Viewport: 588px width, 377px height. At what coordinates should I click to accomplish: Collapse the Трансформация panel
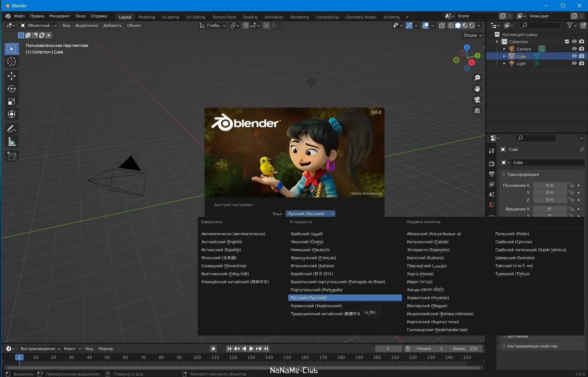point(523,175)
